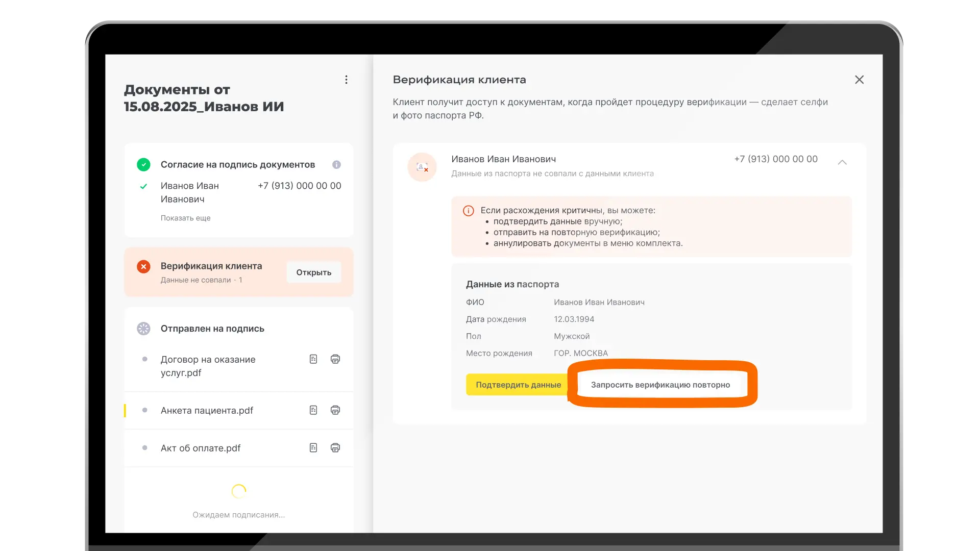Image resolution: width=980 pixels, height=551 pixels.
Task: Click the face-scan avatar of Иванов Иван Иванович
Action: [x=422, y=167]
